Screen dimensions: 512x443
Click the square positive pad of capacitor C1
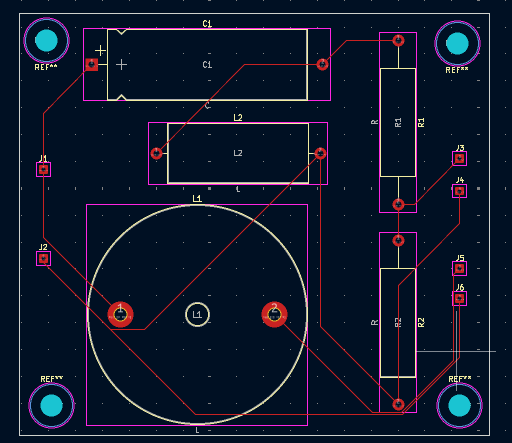coord(92,64)
